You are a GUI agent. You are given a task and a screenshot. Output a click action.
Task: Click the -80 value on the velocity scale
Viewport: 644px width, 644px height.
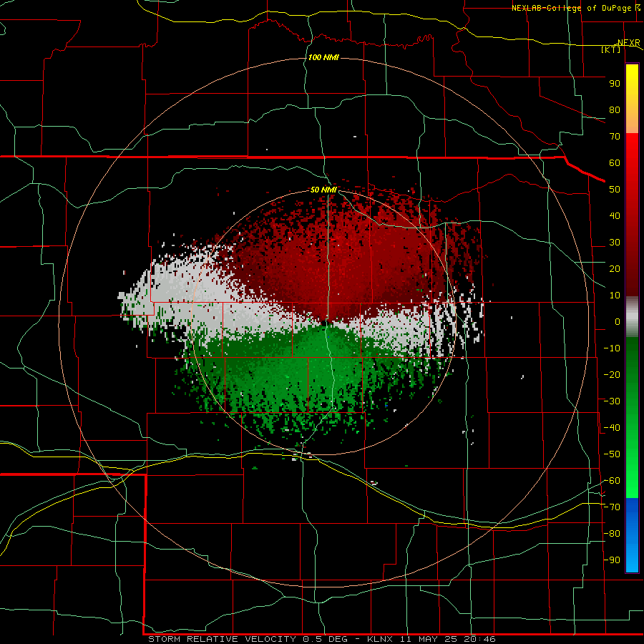click(x=612, y=534)
